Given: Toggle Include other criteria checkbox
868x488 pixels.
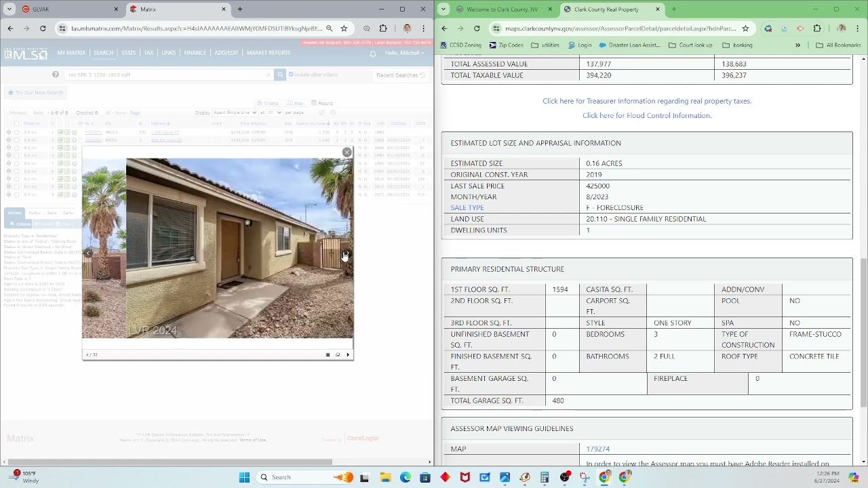Looking at the screenshot, I should [x=292, y=75].
